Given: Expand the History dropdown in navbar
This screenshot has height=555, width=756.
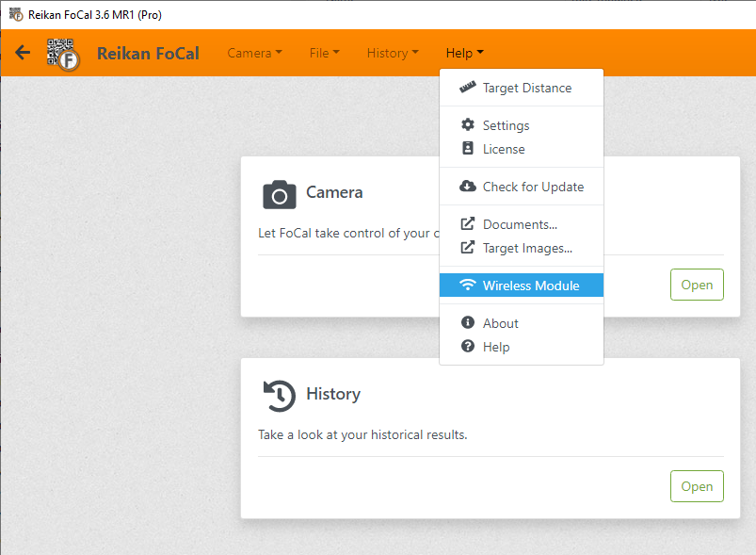Looking at the screenshot, I should pyautogui.click(x=393, y=54).
